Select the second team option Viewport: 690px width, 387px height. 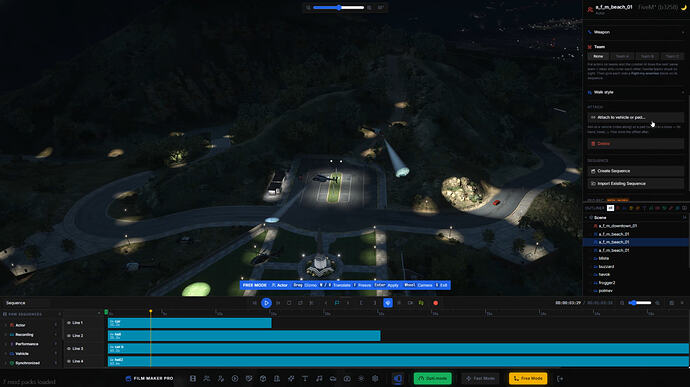pos(622,56)
